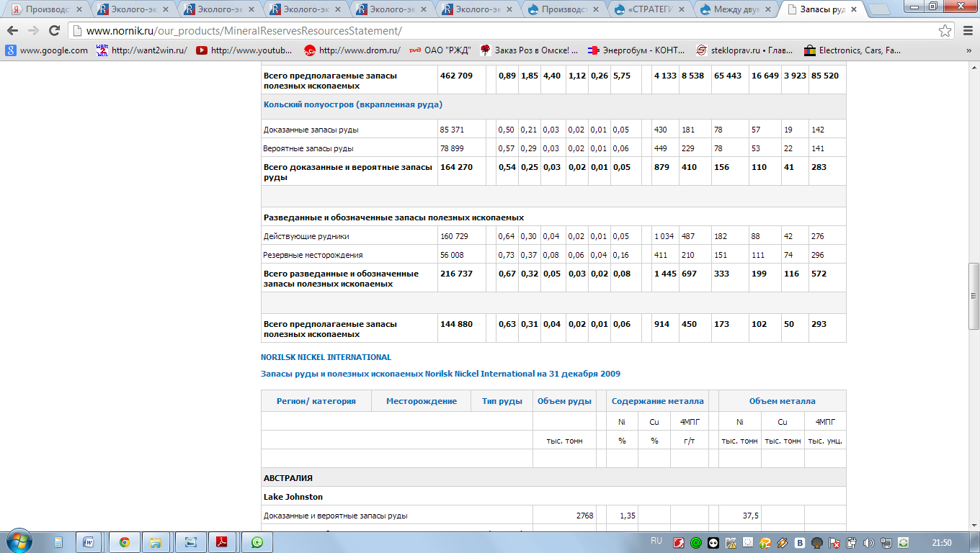Screen dimensions: 980x553
Task: Open the image viewer taskbar button
Action: (190, 542)
